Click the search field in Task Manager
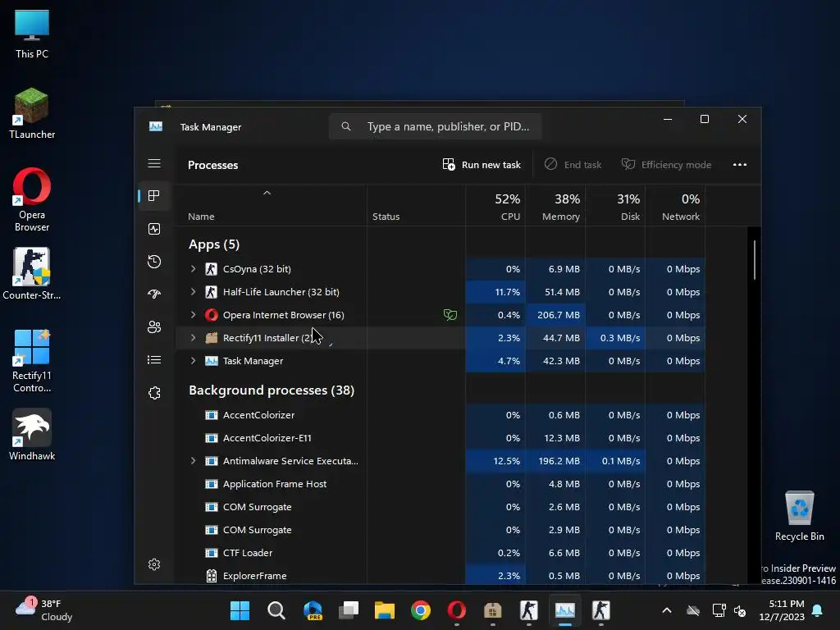Screen dimensions: 840x630 tap(435, 126)
